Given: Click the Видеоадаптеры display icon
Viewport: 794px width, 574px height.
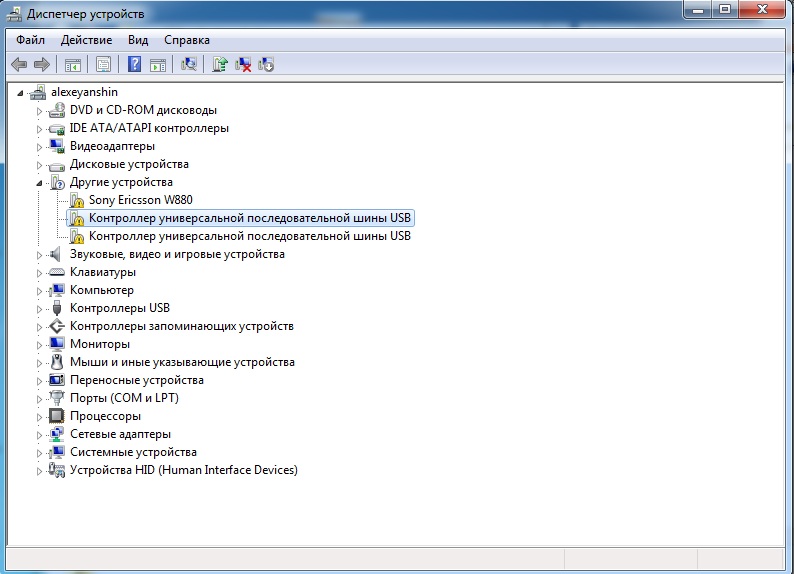Looking at the screenshot, I should tap(57, 146).
